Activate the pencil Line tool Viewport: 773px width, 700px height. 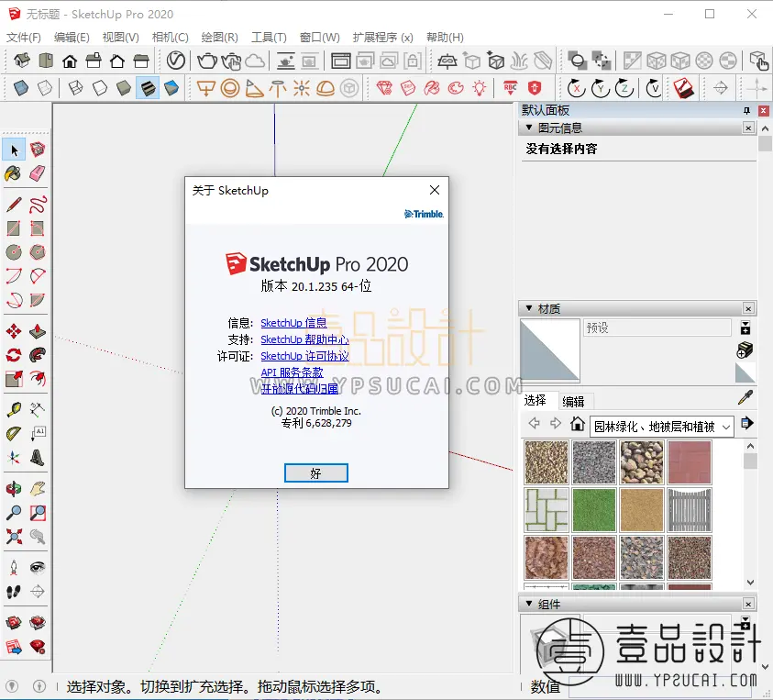[14, 205]
